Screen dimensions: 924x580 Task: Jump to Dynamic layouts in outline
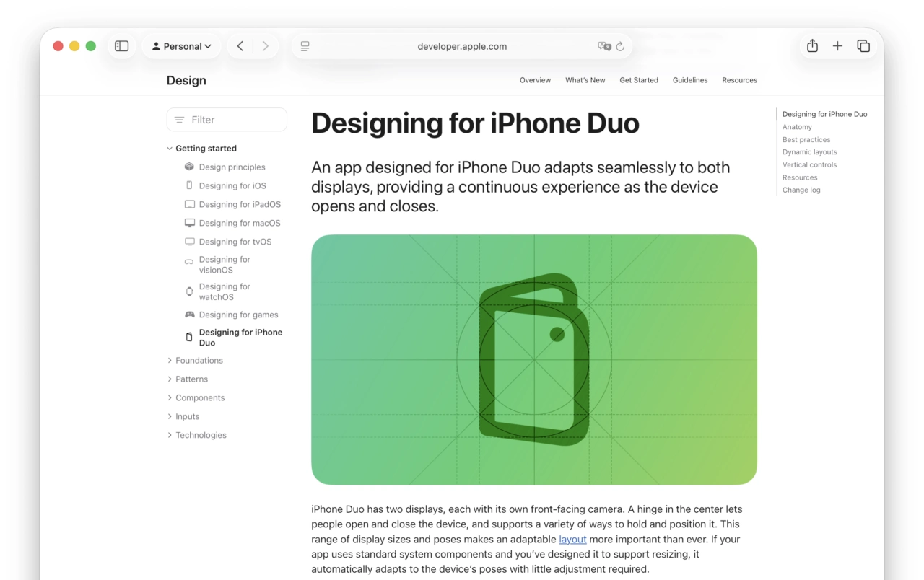pos(810,152)
